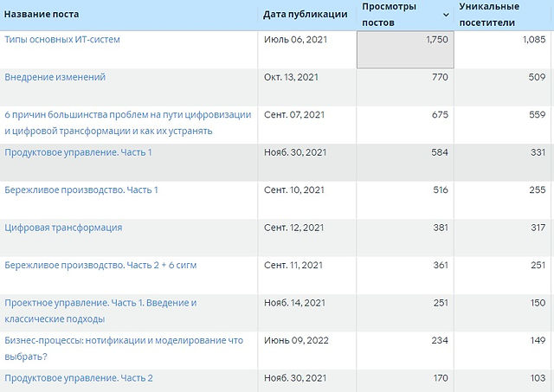Select the 103 visitors cell
The width and height of the screenshot is (554, 392).
[x=503, y=381]
